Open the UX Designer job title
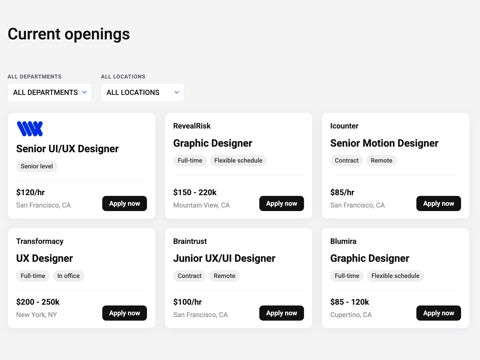Screen dimensions: 480x360 (x=45, y=258)
